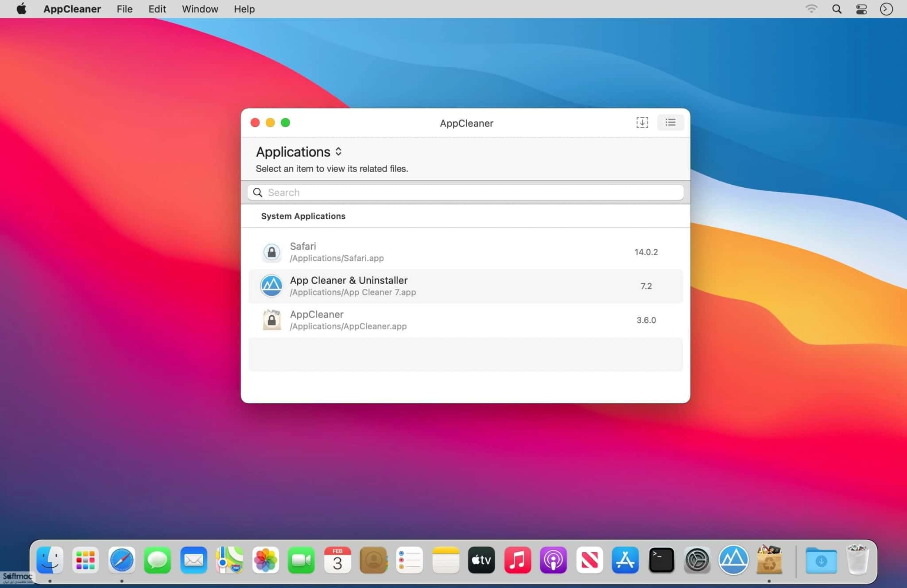Open Podcasts from the Dock
This screenshot has width=907, height=588.
click(553, 560)
